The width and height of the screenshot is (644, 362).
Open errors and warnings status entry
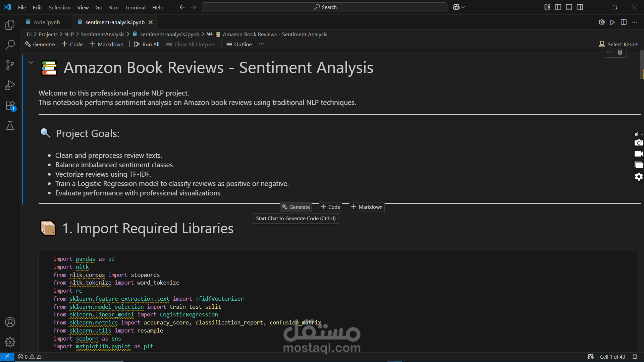click(30, 357)
